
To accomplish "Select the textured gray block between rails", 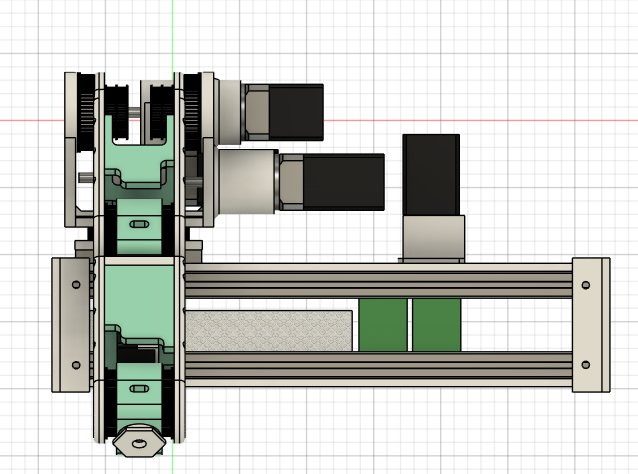I will 270,331.
